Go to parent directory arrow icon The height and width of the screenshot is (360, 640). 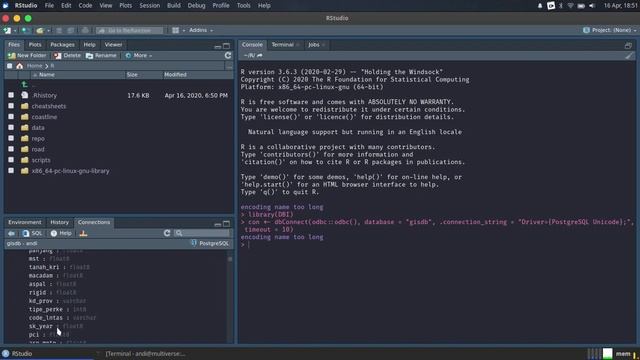[24, 84]
